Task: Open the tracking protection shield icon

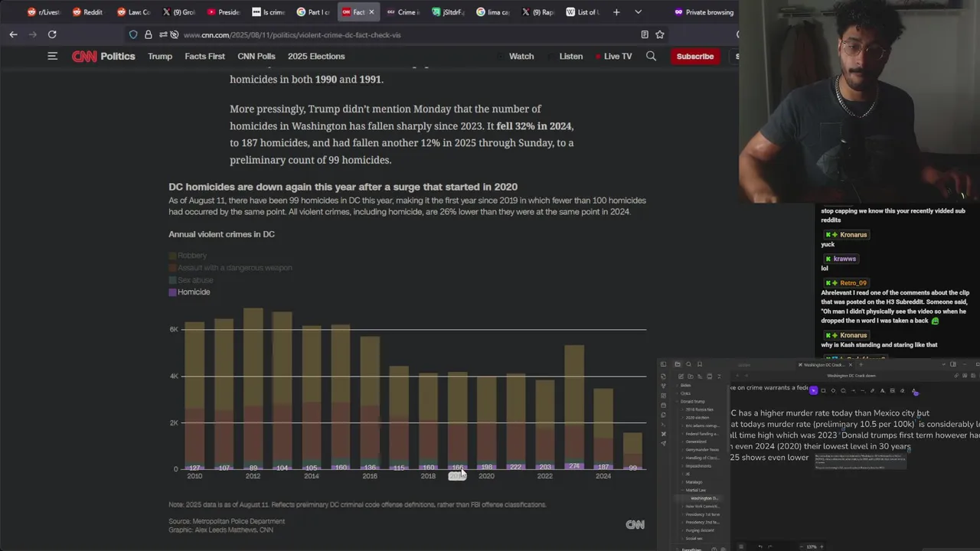Action: [133, 34]
